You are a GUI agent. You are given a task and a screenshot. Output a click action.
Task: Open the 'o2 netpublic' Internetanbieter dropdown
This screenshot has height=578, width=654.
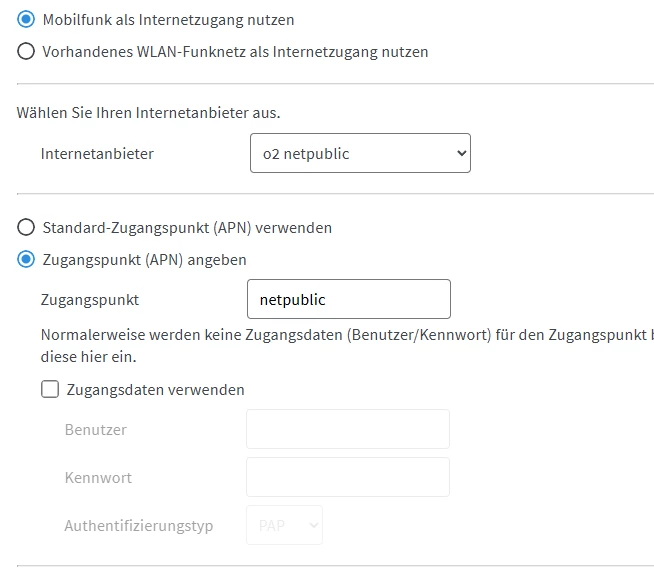[359, 153]
